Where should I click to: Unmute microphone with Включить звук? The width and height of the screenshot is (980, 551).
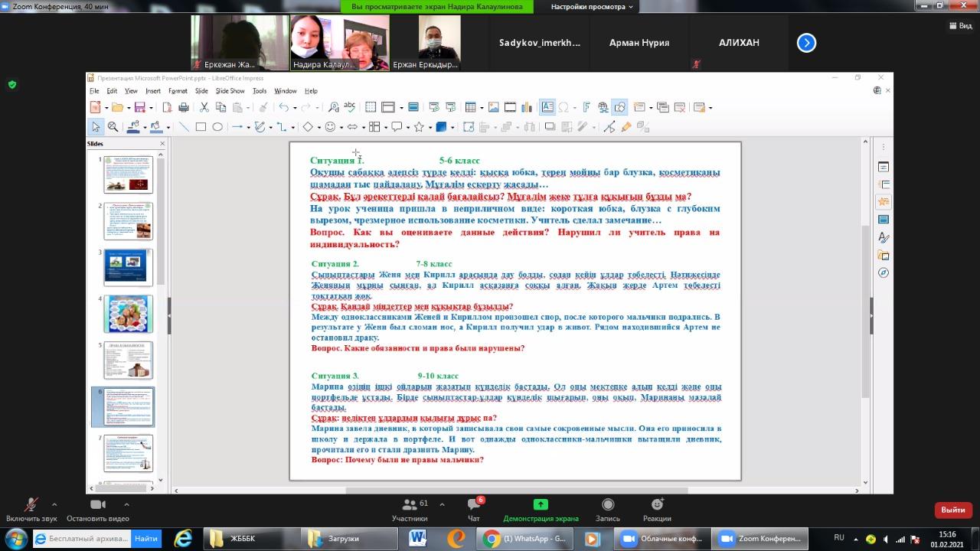click(31, 510)
